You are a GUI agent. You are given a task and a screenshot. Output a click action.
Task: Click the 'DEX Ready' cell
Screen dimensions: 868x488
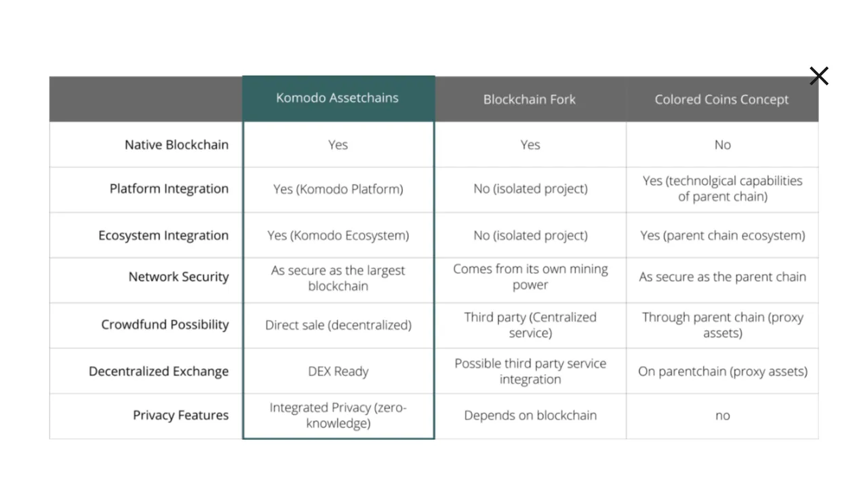coord(338,371)
